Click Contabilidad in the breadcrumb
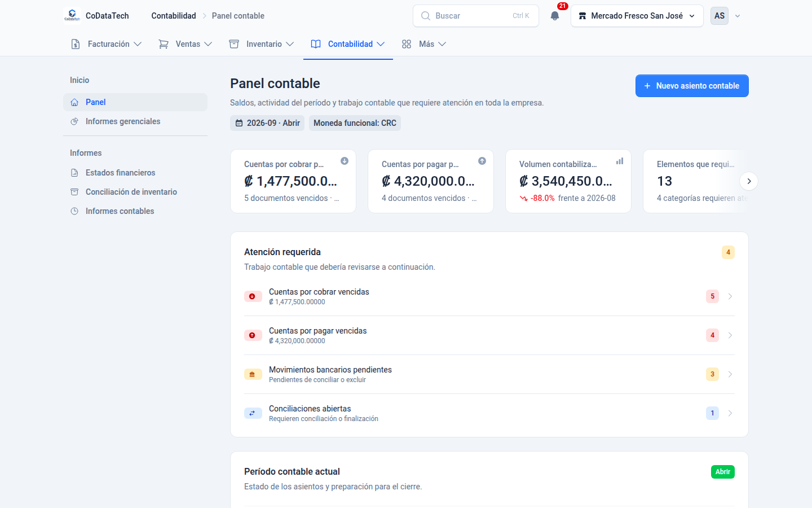Screen dimensions: 812x508 [x=174, y=16]
